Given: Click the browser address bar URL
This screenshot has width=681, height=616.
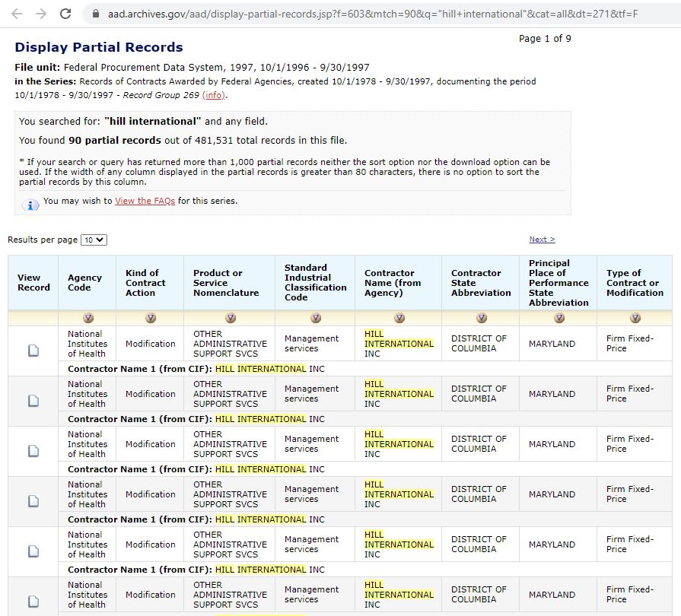Looking at the screenshot, I should pyautogui.click(x=373, y=14).
